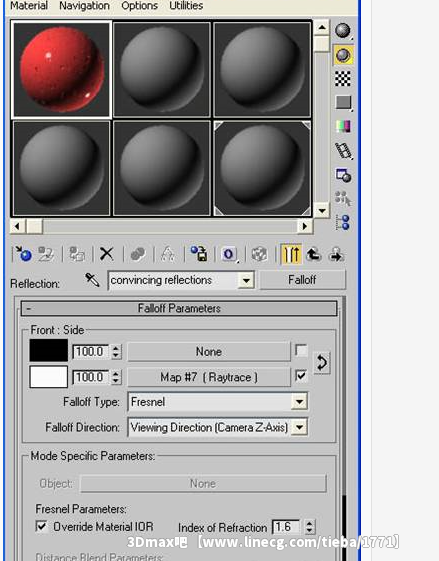Open the Utilities menu
439x561 pixels.
(x=186, y=6)
